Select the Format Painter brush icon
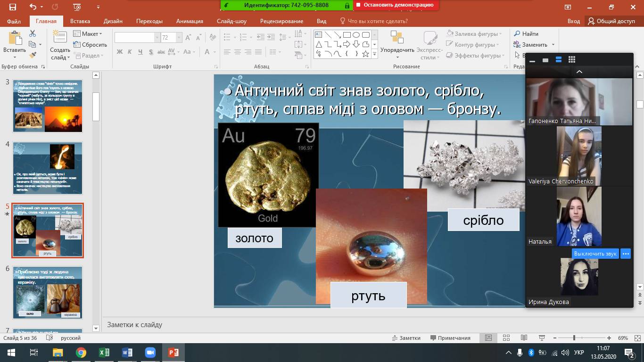This screenshot has width=644, height=362. click(33, 55)
